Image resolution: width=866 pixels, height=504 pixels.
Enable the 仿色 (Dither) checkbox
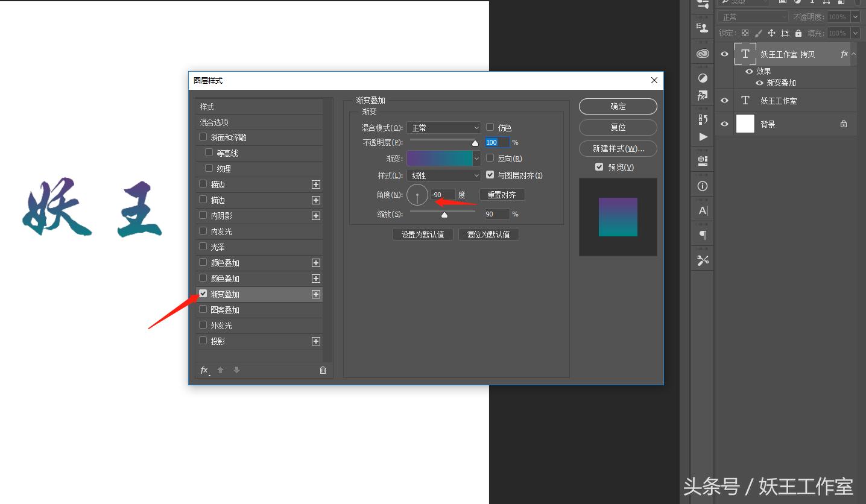[x=490, y=127]
